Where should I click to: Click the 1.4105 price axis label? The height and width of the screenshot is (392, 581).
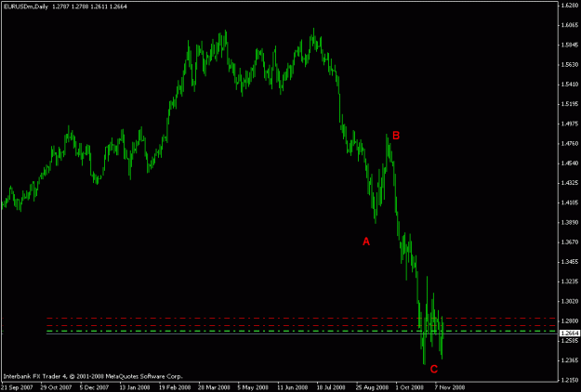[x=570, y=203]
